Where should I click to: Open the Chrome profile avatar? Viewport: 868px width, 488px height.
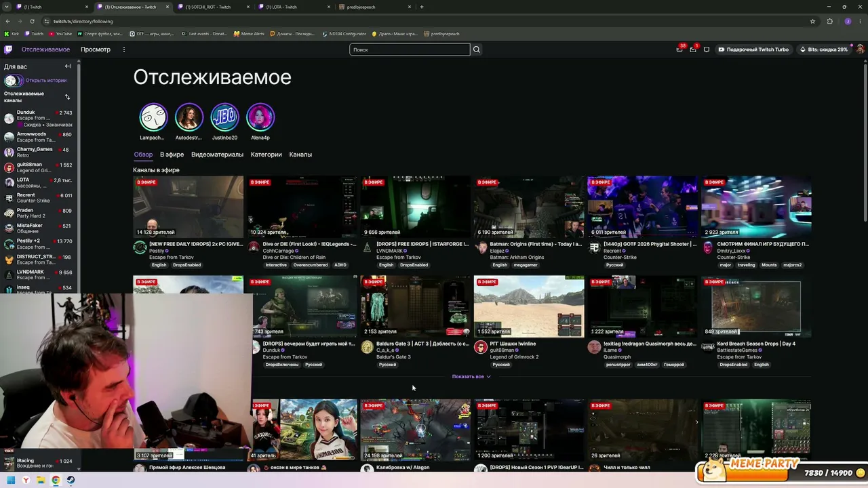coord(848,21)
